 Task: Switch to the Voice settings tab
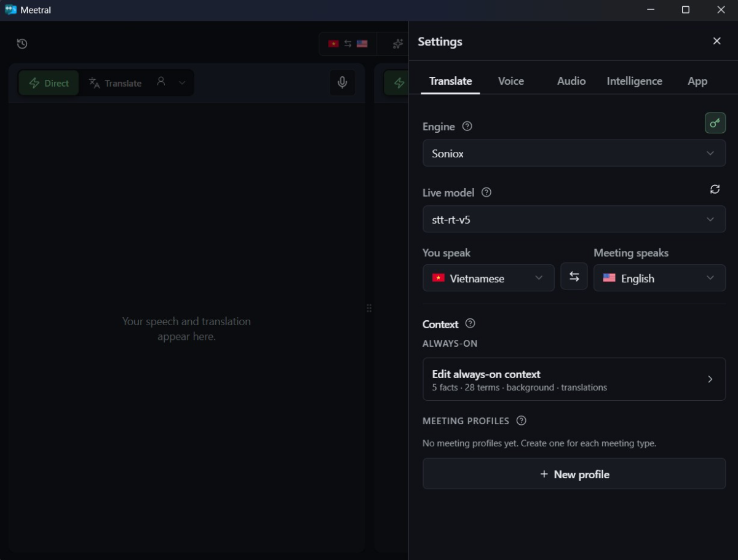pyautogui.click(x=510, y=81)
